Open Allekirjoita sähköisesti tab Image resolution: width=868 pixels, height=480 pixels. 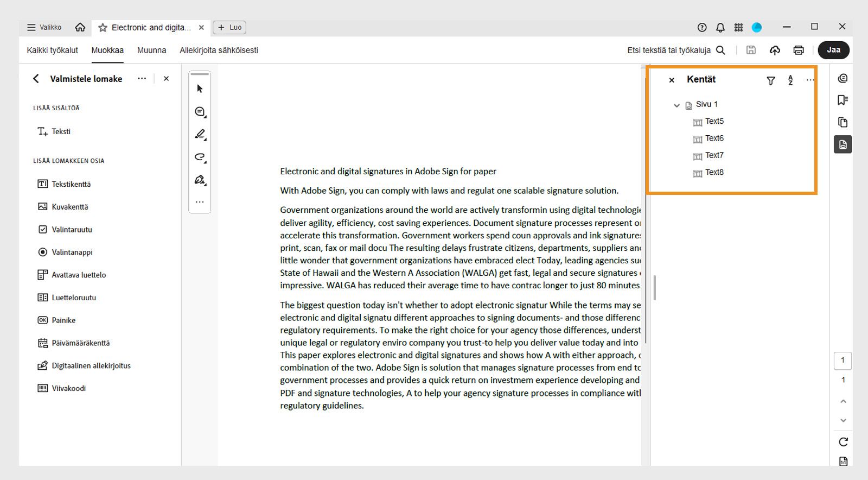pyautogui.click(x=219, y=50)
